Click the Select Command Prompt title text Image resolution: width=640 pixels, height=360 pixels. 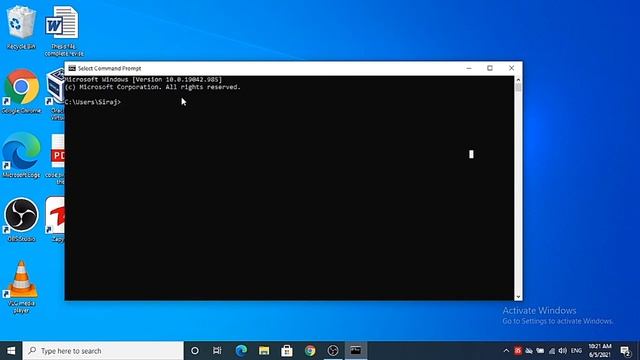pyautogui.click(x=109, y=68)
